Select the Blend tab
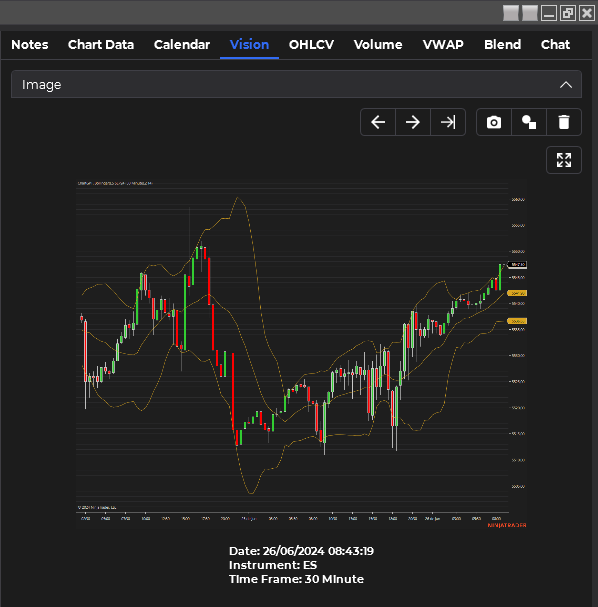This screenshot has height=607, width=598. tap(502, 45)
